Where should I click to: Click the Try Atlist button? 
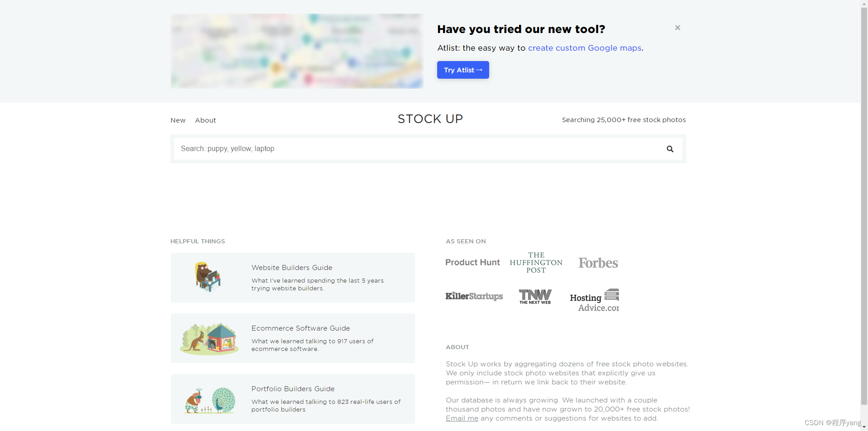463,70
